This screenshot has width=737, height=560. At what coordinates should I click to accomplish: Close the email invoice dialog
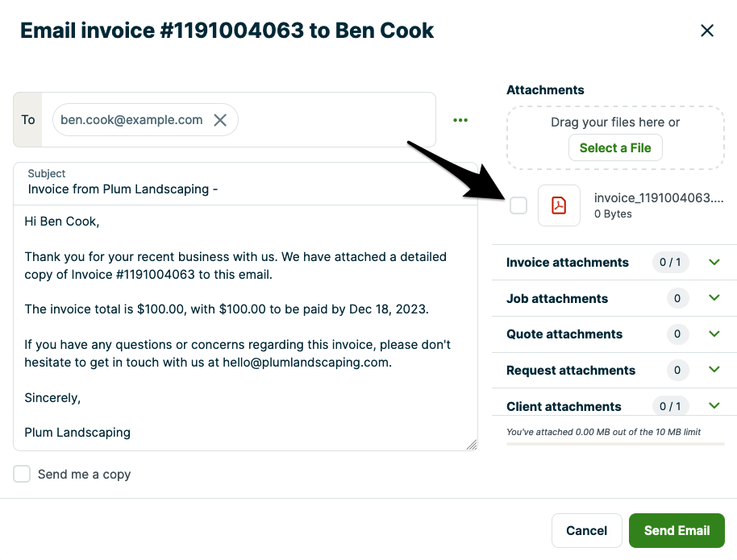pos(707,31)
